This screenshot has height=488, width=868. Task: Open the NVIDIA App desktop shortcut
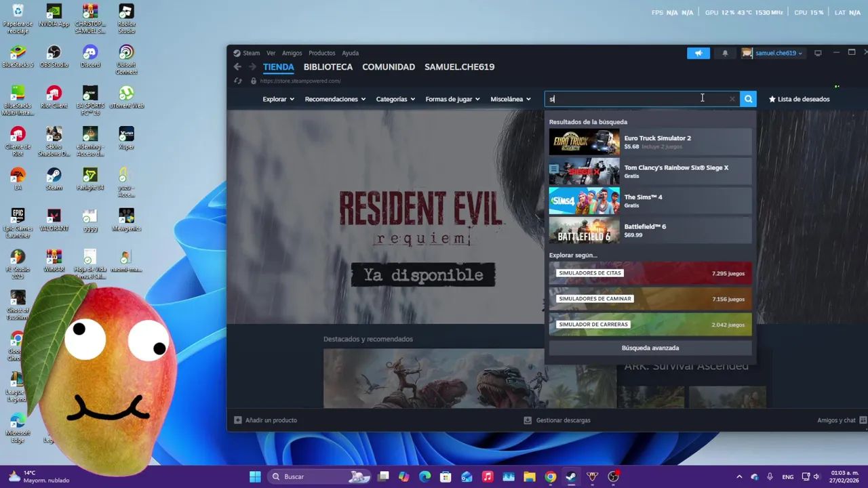pyautogui.click(x=54, y=16)
